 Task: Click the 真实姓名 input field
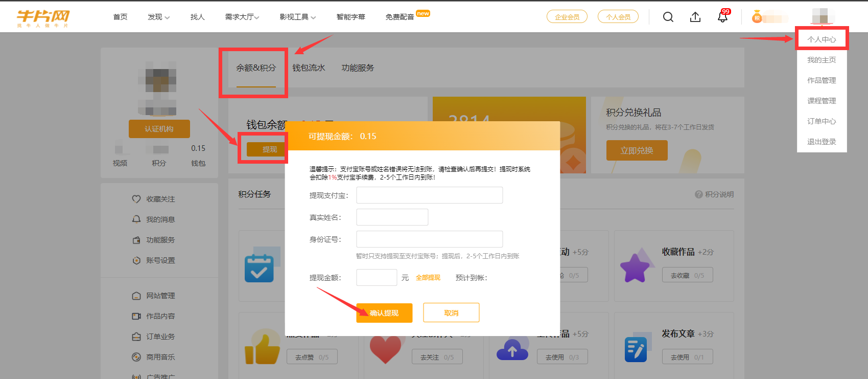point(392,217)
